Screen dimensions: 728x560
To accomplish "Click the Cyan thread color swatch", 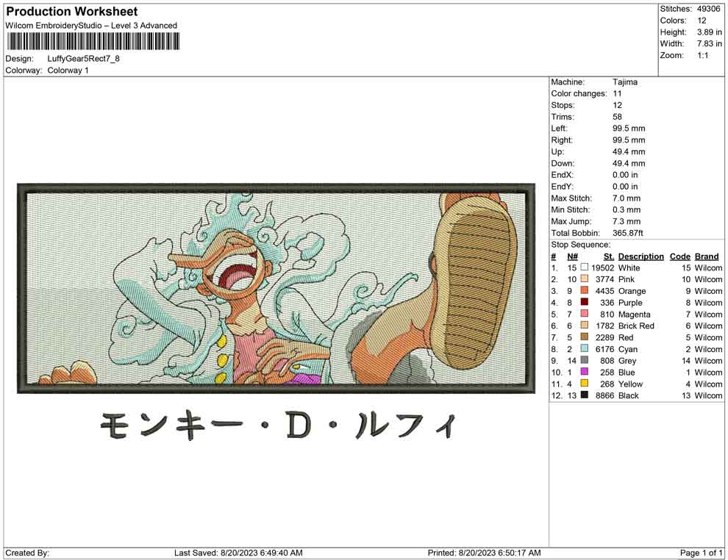I will [x=584, y=348].
